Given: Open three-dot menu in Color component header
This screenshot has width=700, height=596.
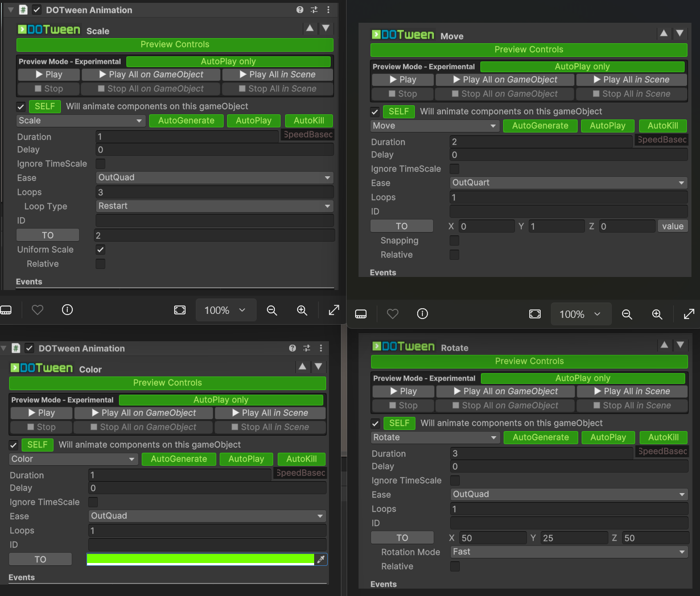Looking at the screenshot, I should (321, 348).
